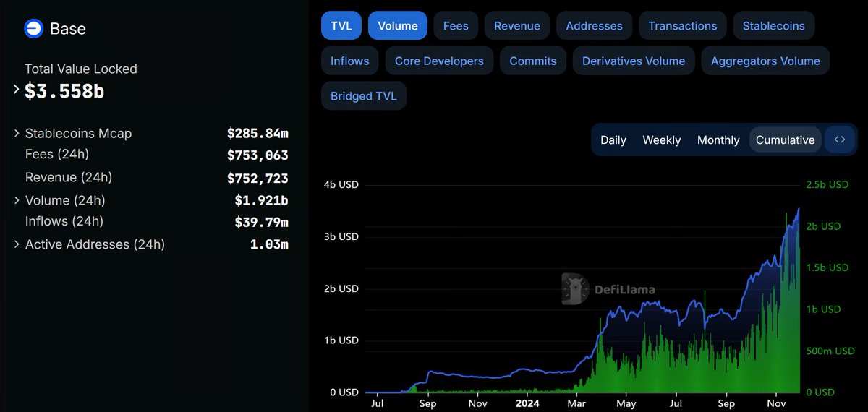The image size is (868, 412).
Task: Click the 1b USD left axis label
Action: click(x=340, y=340)
